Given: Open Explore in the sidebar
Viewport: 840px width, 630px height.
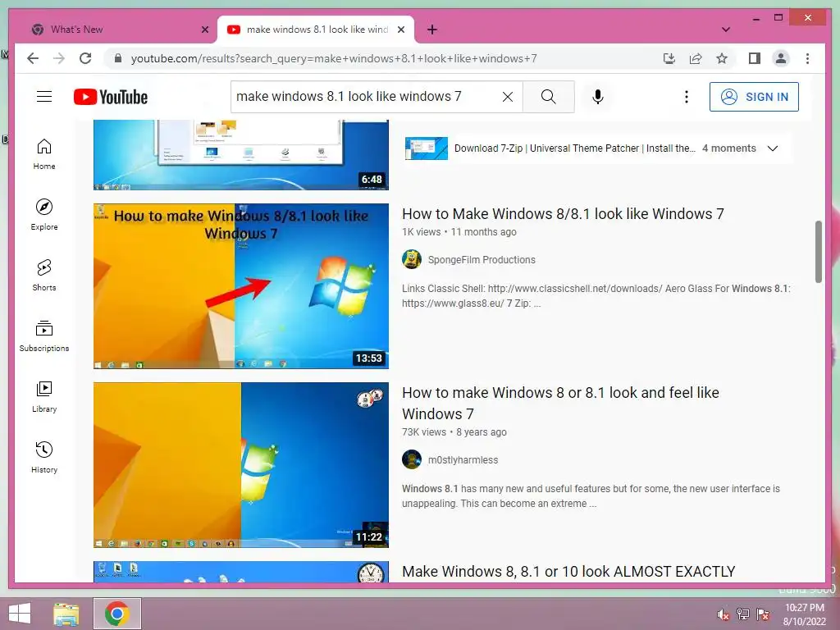Looking at the screenshot, I should click(x=44, y=215).
